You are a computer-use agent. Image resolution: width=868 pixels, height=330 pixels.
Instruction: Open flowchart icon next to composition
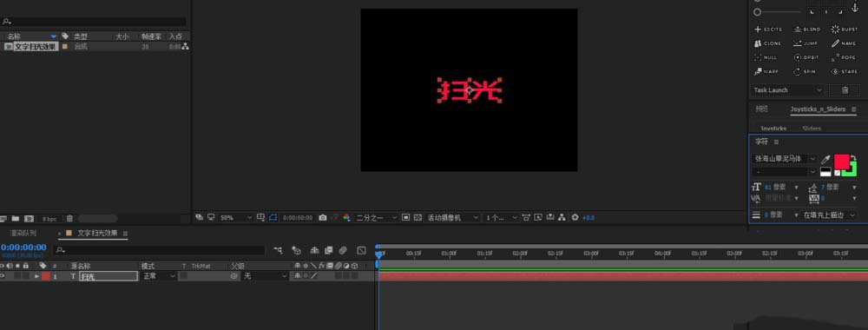(186, 47)
